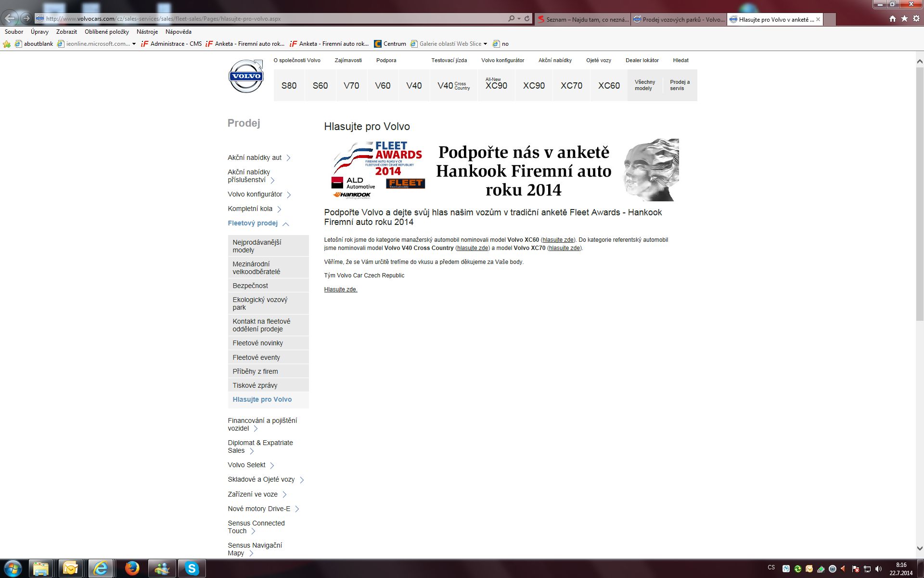Screen dimensions: 924x578
Task: Select S80 model
Action: 289,86
